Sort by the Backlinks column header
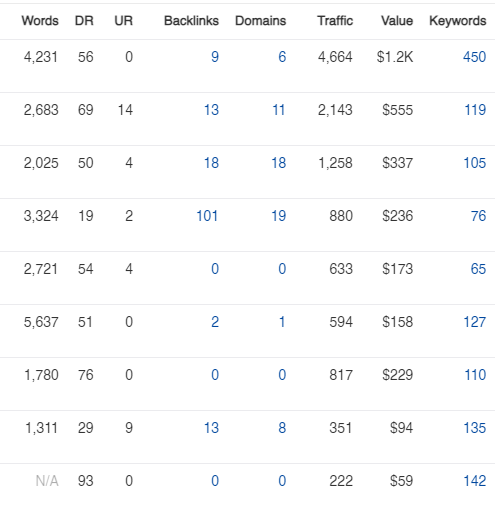 191,21
